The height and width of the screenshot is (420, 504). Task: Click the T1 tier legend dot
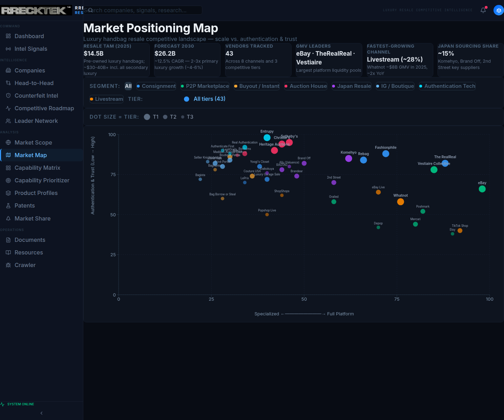pos(147,117)
